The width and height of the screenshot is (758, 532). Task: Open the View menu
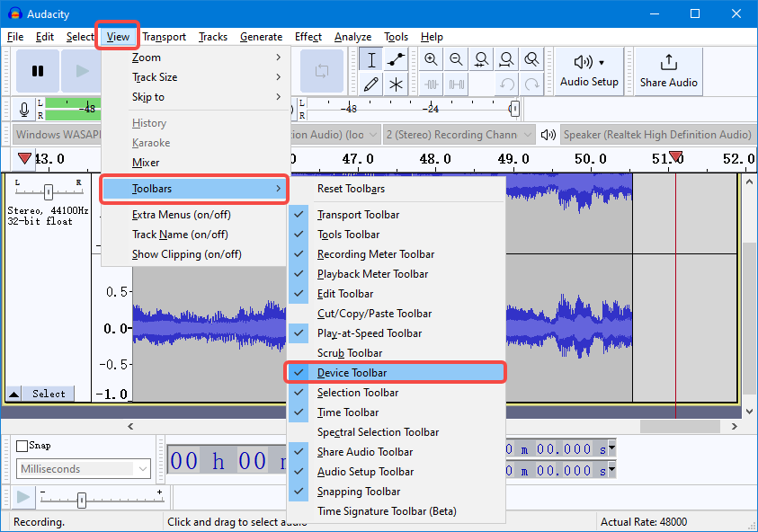118,37
